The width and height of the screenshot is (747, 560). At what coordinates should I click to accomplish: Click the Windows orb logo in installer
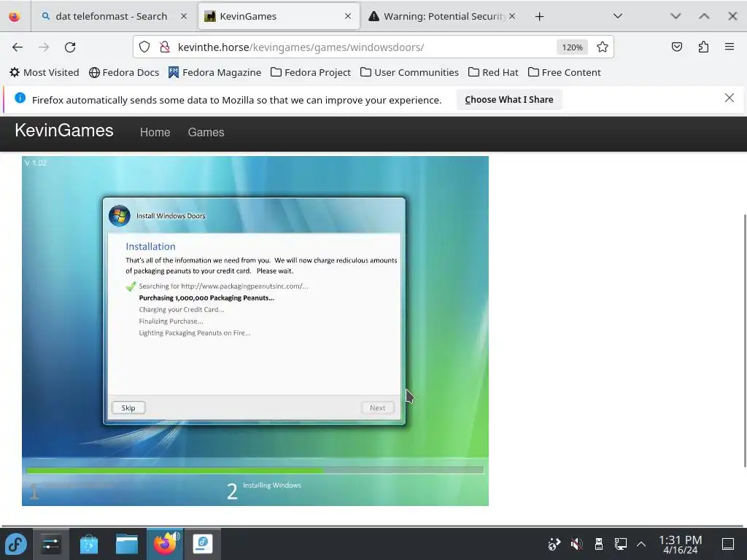coord(119,216)
